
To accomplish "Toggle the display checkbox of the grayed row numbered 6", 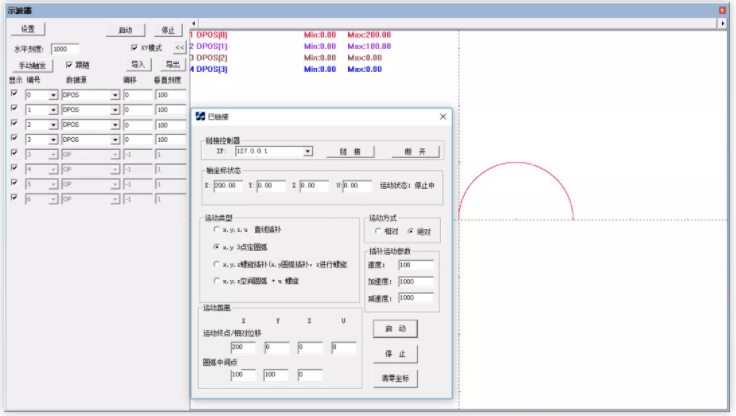I will (14, 198).
